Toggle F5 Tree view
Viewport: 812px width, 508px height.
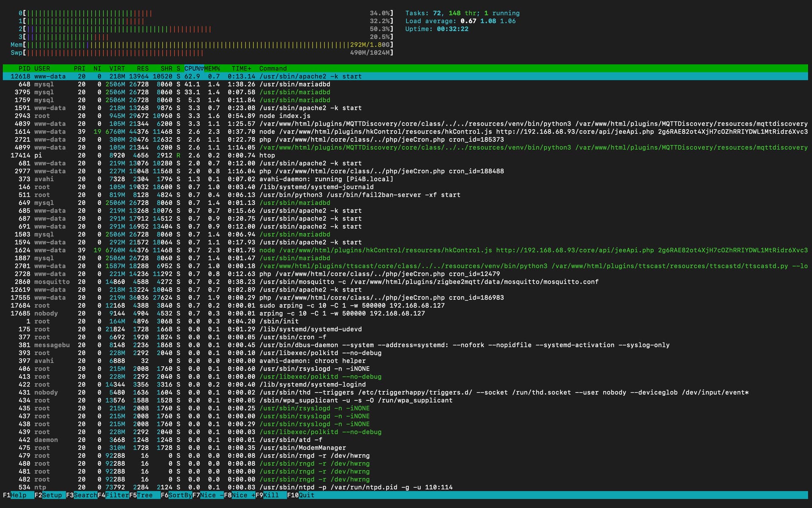click(x=145, y=495)
